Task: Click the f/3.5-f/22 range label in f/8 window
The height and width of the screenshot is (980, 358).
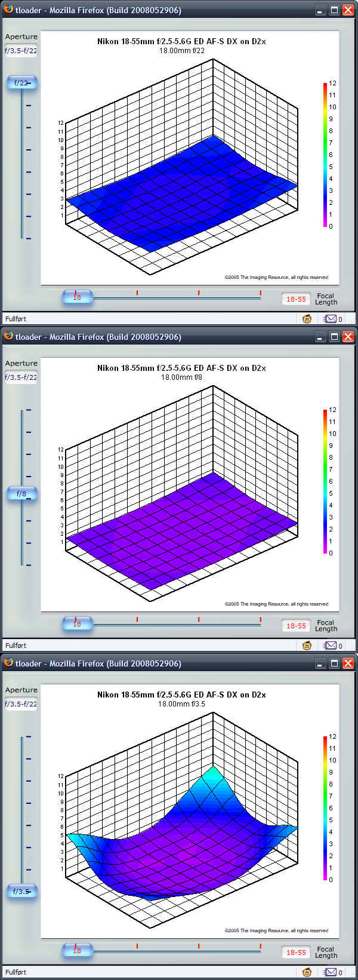Action: point(21,377)
